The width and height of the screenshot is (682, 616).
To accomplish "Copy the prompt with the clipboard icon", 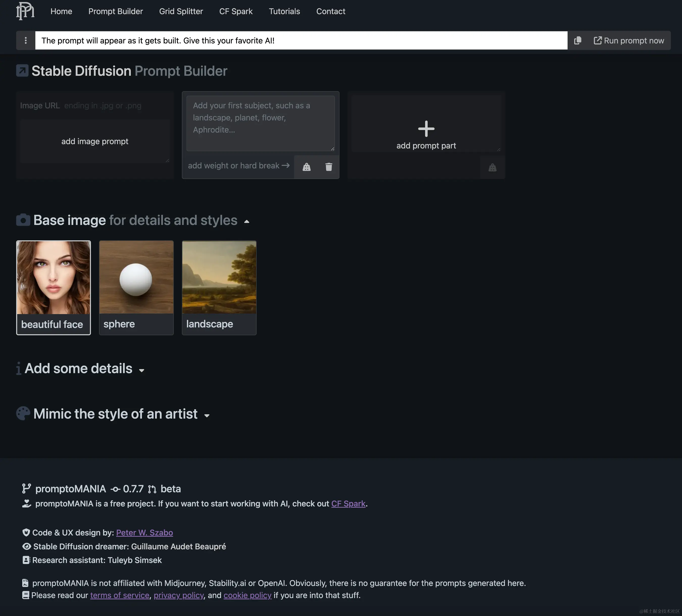I will 577,41.
